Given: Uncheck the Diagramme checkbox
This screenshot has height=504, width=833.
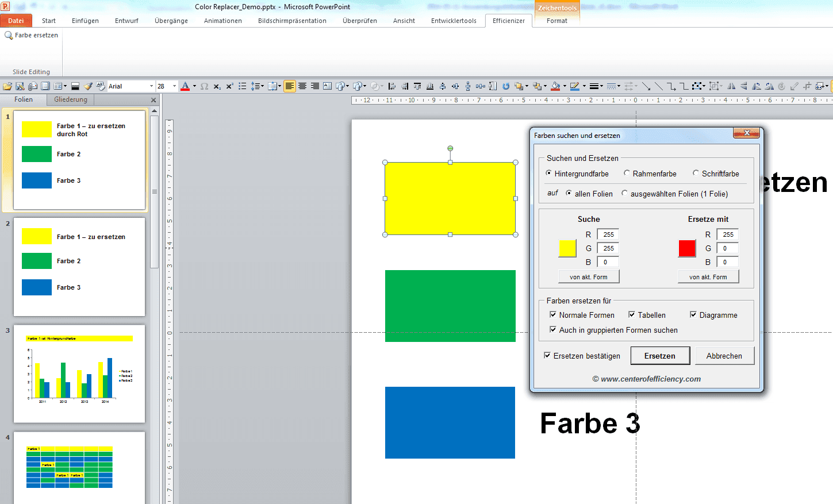Looking at the screenshot, I should [x=693, y=314].
